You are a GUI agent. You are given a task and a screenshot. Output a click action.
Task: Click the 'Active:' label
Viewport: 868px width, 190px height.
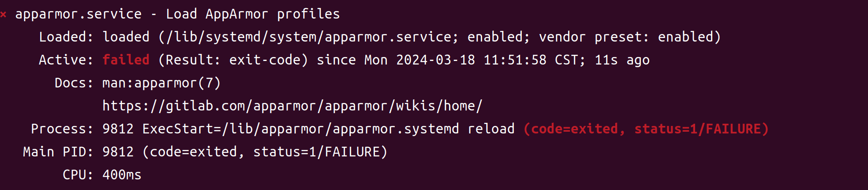coord(66,60)
